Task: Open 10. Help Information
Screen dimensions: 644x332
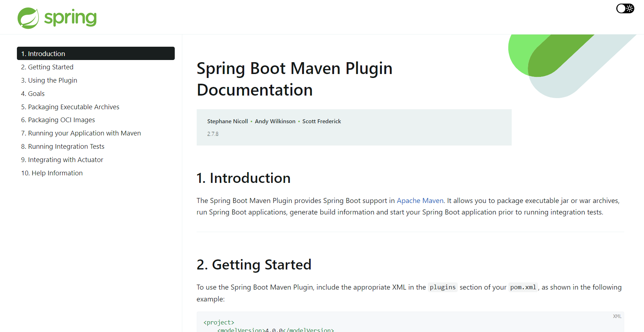Action: tap(52, 173)
